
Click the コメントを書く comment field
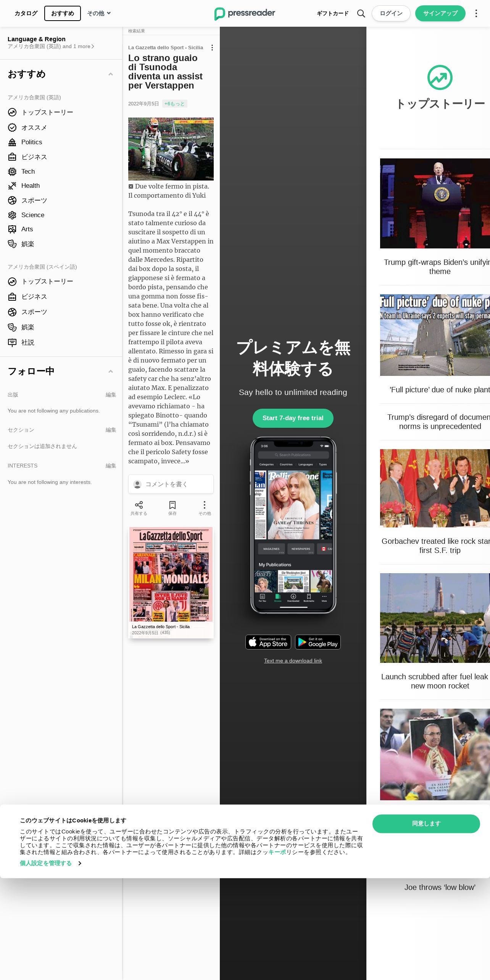pyautogui.click(x=171, y=484)
